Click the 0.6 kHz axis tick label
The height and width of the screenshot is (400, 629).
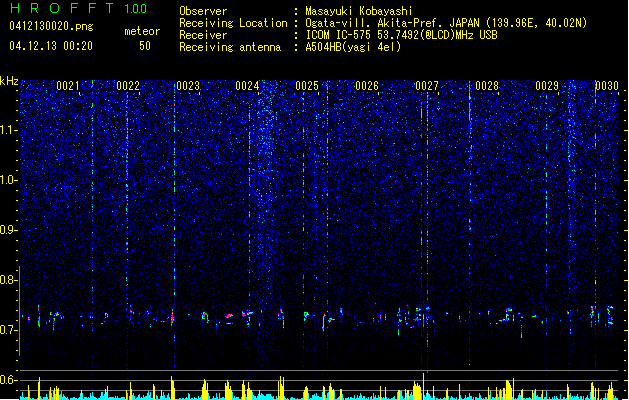click(x=8, y=380)
